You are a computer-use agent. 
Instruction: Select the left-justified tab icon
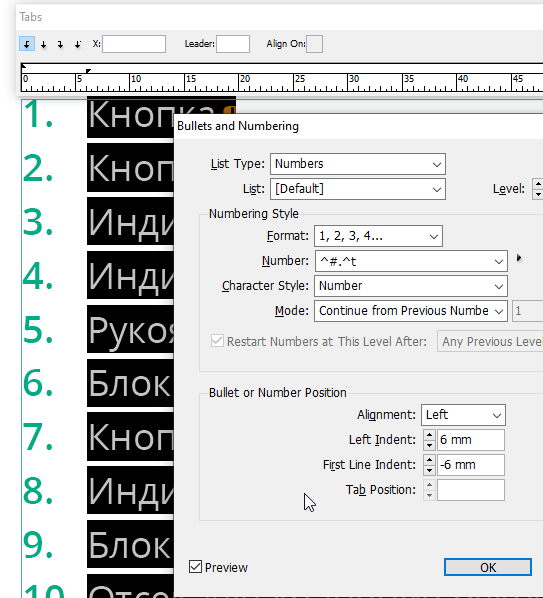(27, 44)
